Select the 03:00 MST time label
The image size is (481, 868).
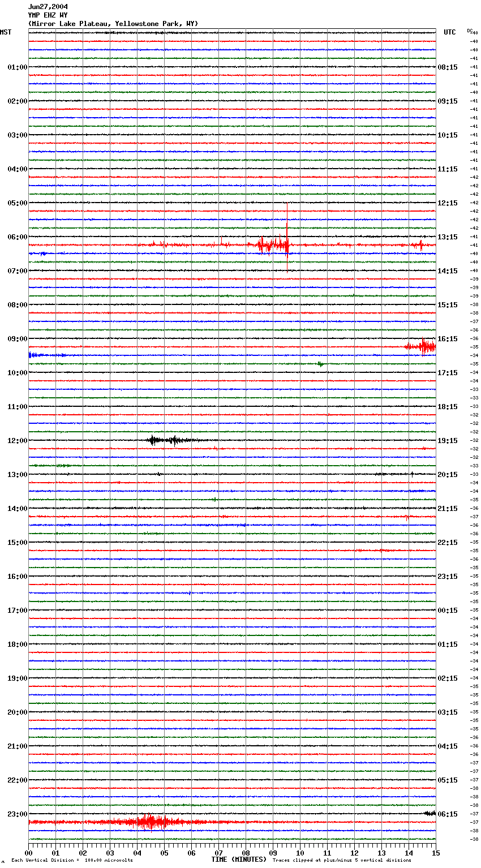tap(18, 135)
